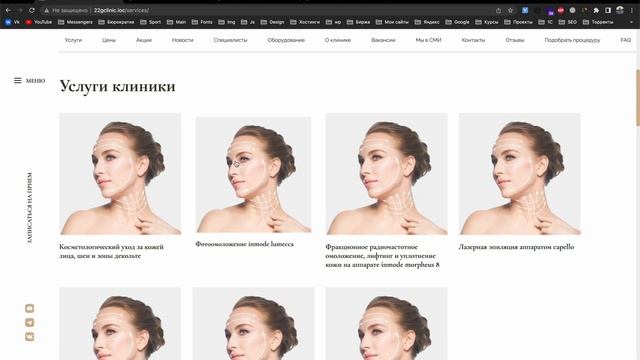
Task: Open the Fonts bookmark folder
Action: (x=202, y=22)
